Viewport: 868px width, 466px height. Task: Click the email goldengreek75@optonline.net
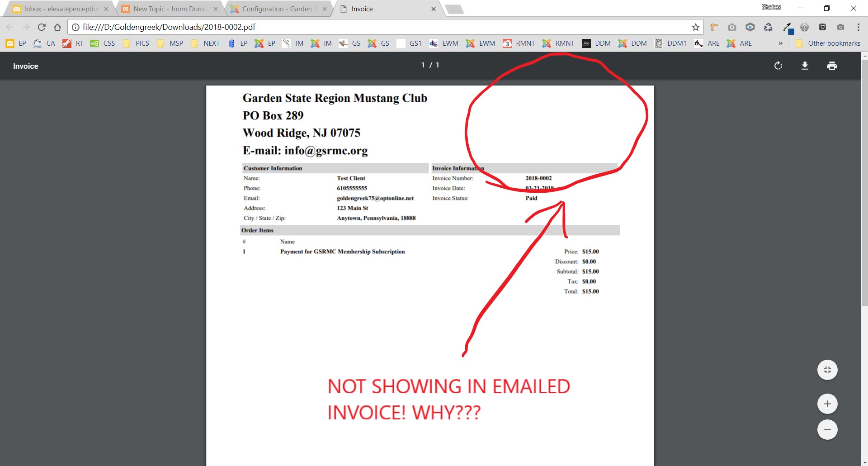coord(375,198)
